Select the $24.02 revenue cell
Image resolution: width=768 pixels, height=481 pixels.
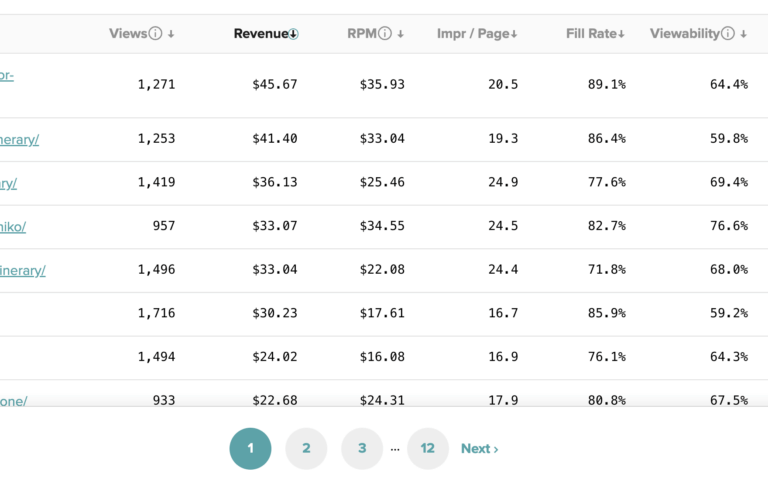pos(275,357)
